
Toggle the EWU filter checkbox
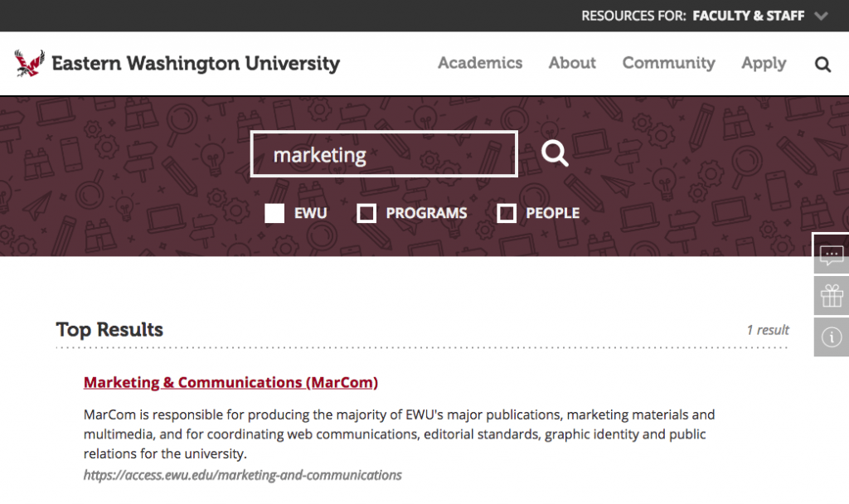[275, 213]
